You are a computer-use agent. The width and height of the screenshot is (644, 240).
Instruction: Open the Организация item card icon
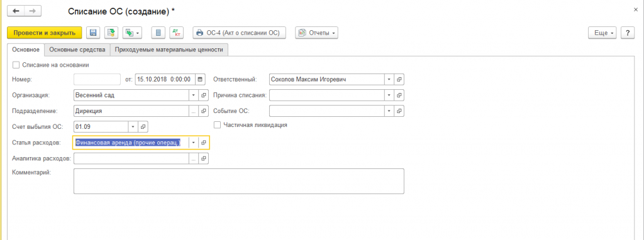click(204, 95)
